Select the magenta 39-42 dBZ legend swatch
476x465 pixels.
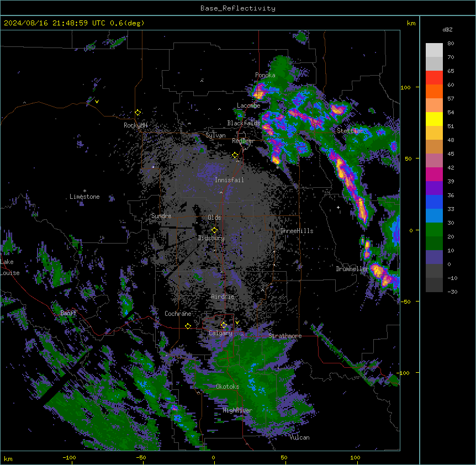[434, 174]
